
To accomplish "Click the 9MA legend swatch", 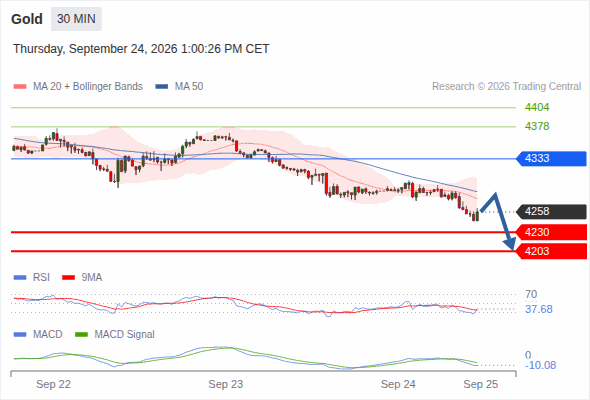I will [x=68, y=278].
